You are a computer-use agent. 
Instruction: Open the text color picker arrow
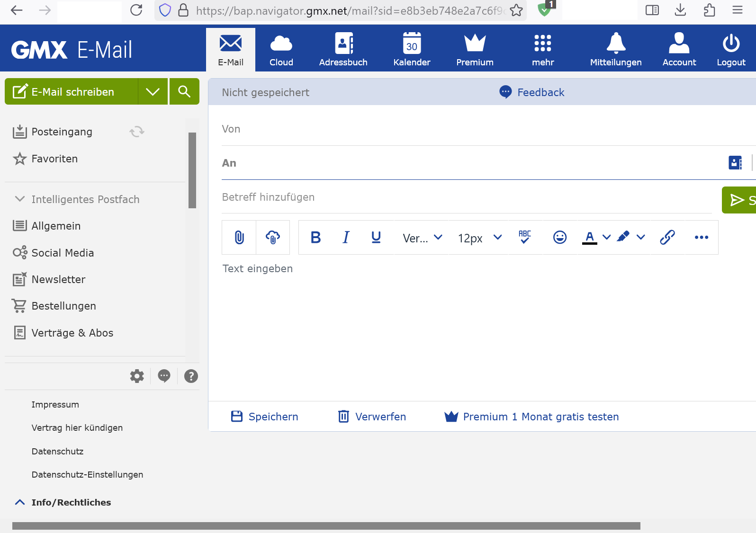pyautogui.click(x=606, y=237)
